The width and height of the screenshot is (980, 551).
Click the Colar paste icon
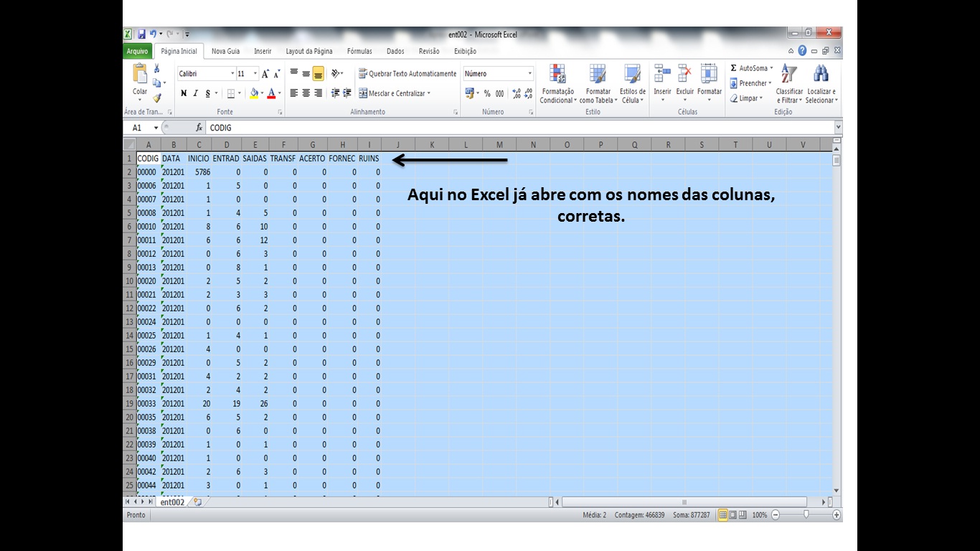(x=139, y=74)
